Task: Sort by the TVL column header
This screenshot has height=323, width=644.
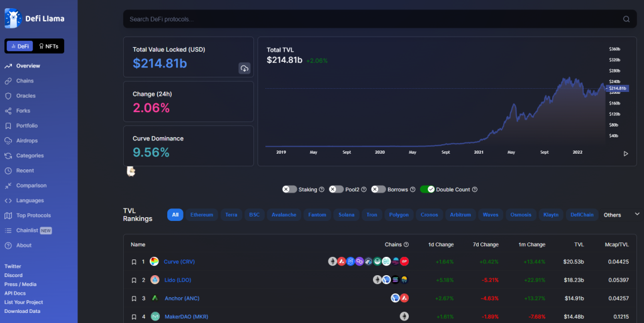Action: [579, 244]
